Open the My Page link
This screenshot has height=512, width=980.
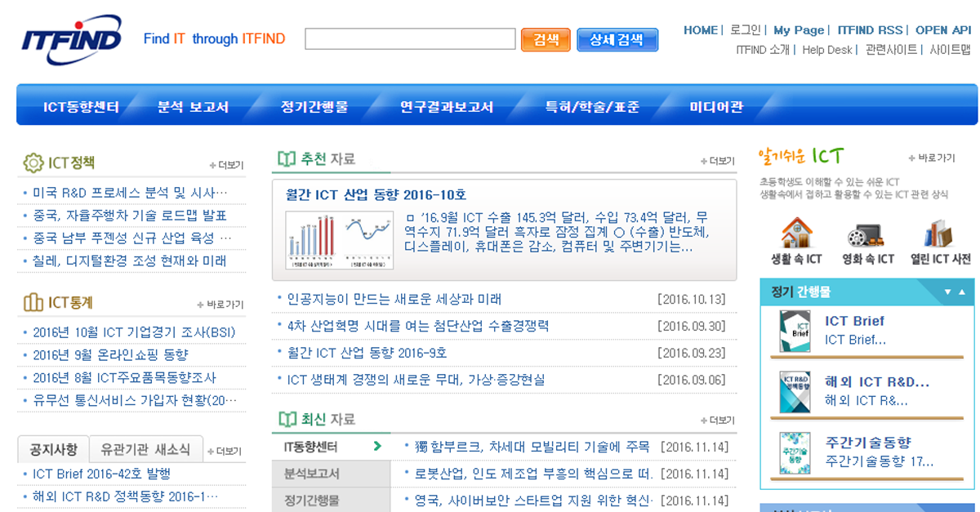[799, 29]
